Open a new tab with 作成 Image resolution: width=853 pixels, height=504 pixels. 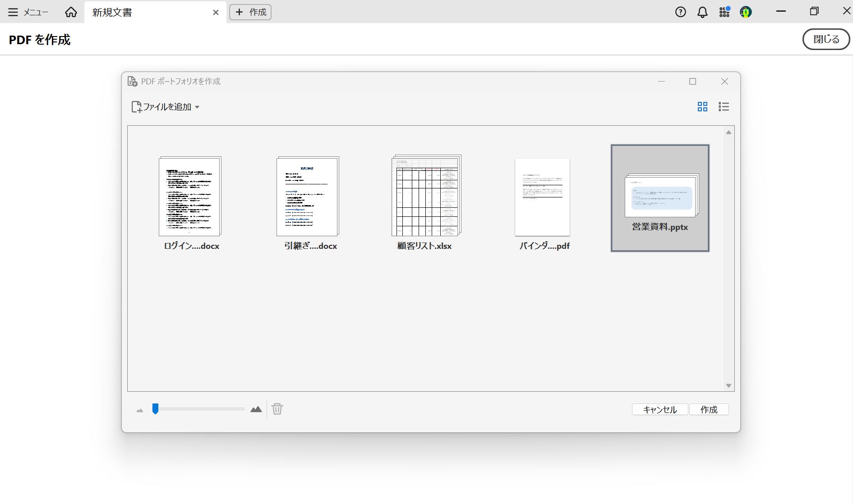tap(250, 12)
